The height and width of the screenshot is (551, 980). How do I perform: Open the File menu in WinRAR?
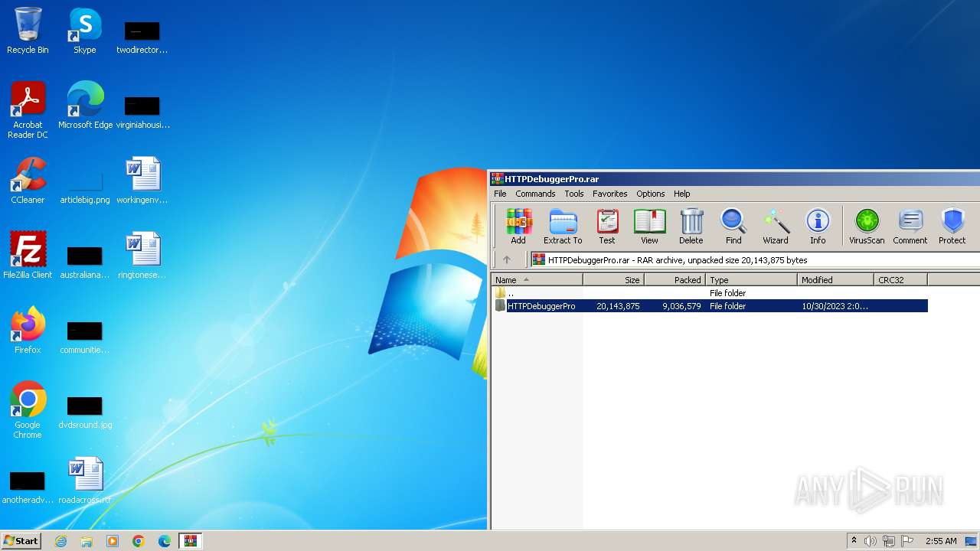coord(500,194)
